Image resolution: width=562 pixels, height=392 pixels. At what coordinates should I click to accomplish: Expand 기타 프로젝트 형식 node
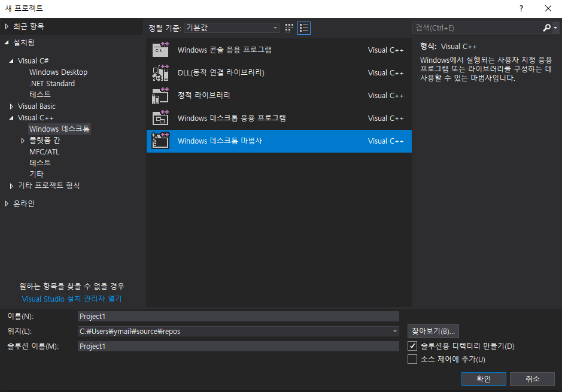[11, 186]
